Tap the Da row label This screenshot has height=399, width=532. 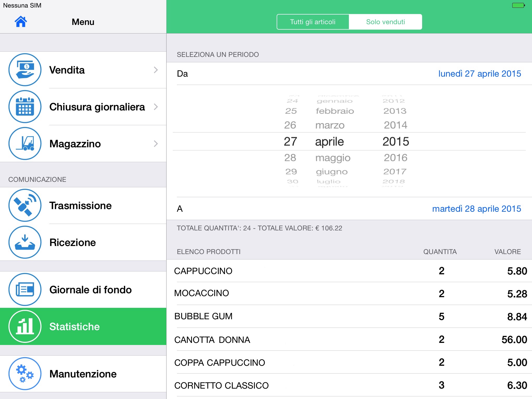point(182,74)
